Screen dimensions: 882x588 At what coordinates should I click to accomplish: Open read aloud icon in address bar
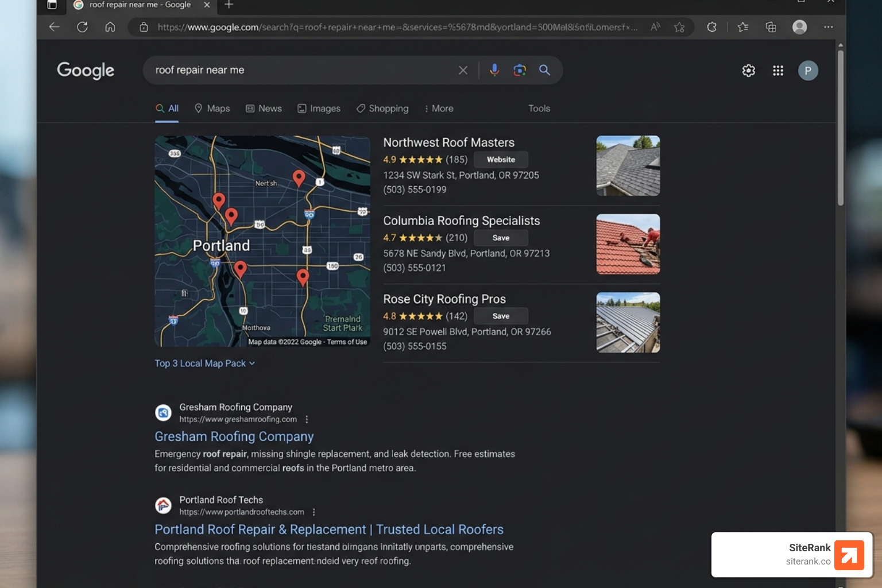pos(655,27)
